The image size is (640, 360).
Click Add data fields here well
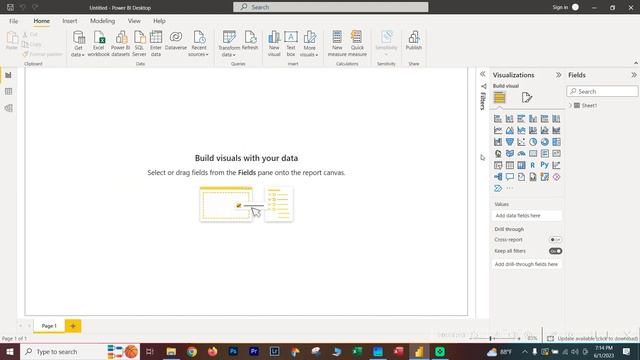click(527, 216)
